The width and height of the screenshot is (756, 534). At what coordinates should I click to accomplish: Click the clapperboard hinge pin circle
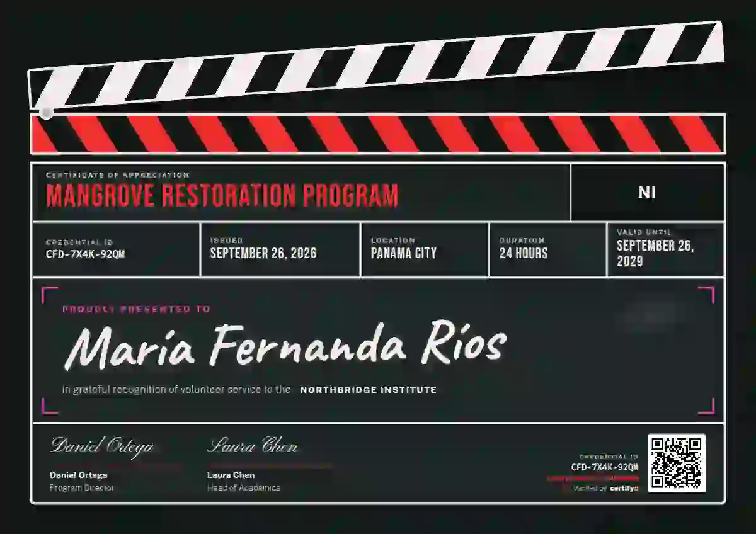coord(47,113)
